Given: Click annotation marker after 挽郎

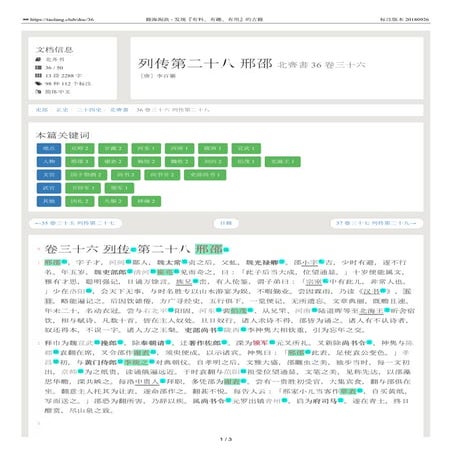Looking at the screenshot, I should coord(120,342).
